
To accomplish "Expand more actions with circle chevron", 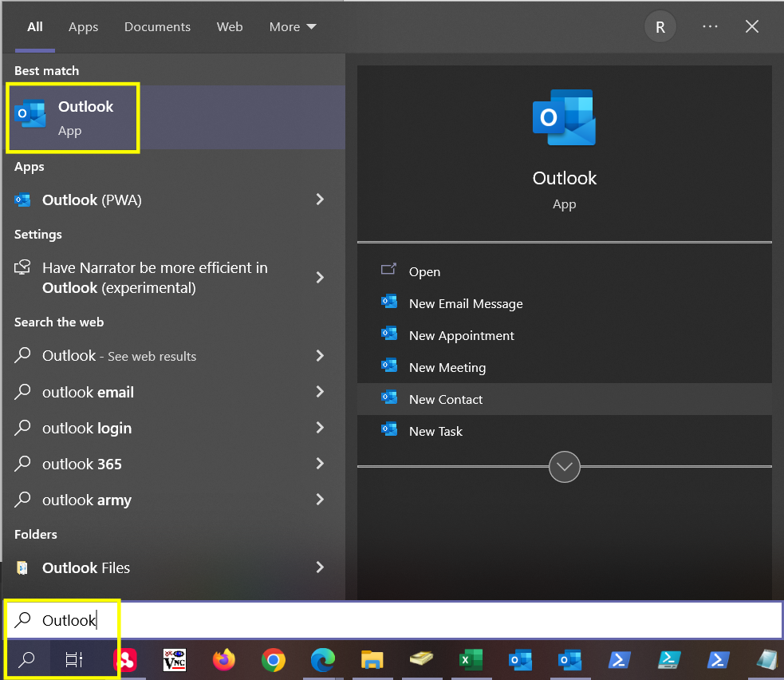I will (565, 467).
